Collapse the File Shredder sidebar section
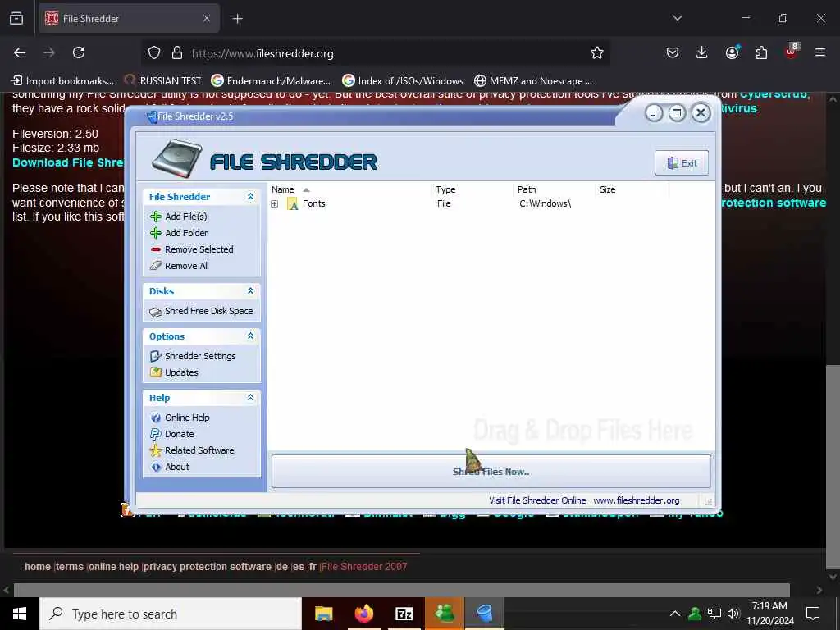This screenshot has height=630, width=840. coord(250,197)
